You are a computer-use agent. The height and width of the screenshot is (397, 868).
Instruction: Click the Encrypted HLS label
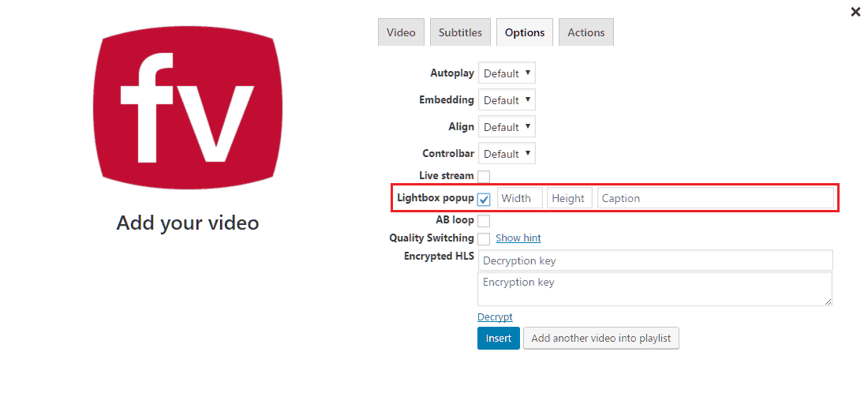click(x=439, y=256)
